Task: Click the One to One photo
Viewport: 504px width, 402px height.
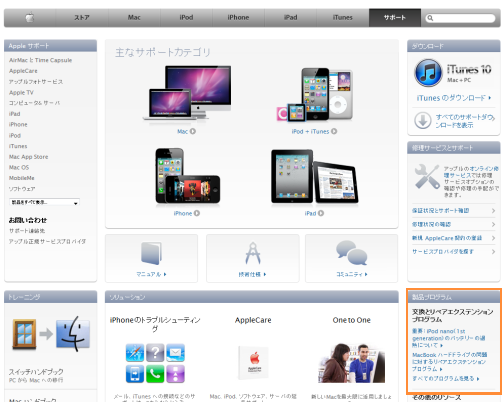Action: (351, 363)
